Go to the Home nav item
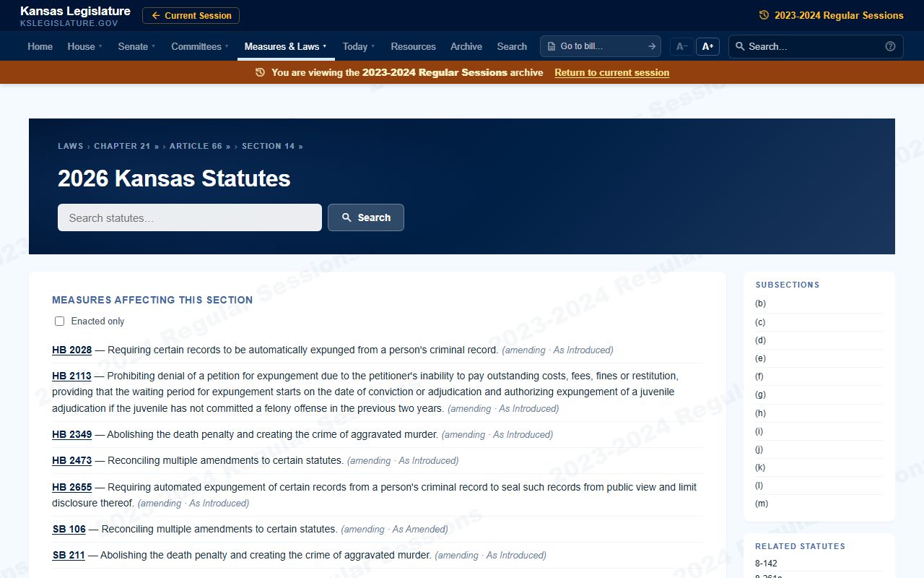This screenshot has height=578, width=924. click(40, 46)
